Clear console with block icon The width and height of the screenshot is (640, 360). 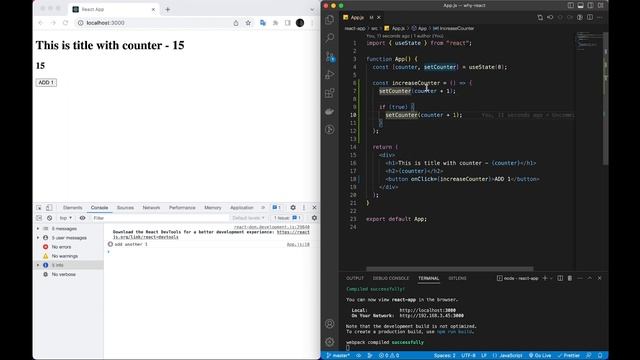[x=49, y=218]
